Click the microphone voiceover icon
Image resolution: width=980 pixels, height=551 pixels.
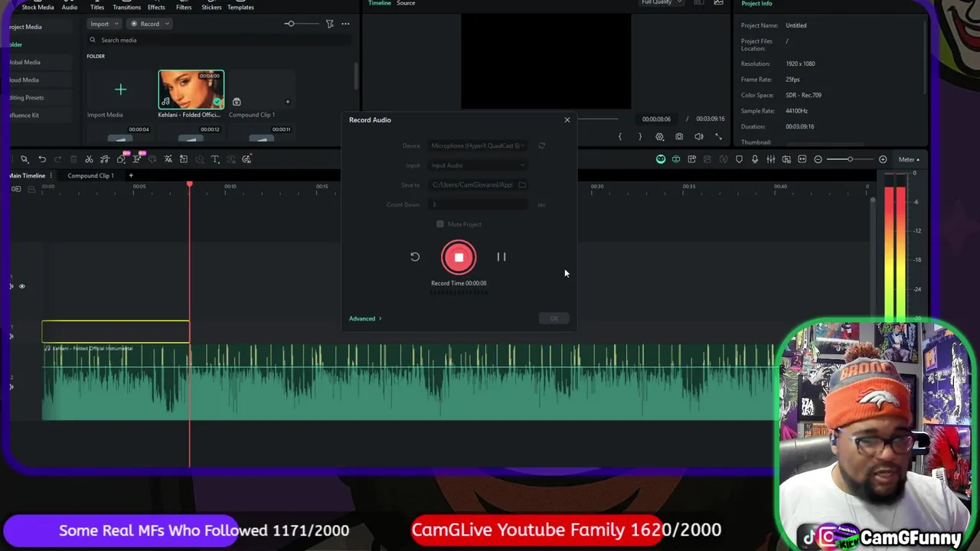(755, 159)
